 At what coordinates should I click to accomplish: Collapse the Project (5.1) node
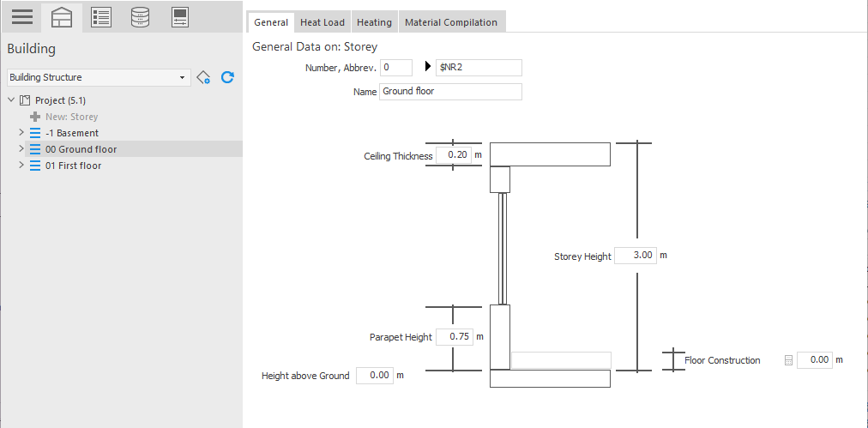(11, 100)
